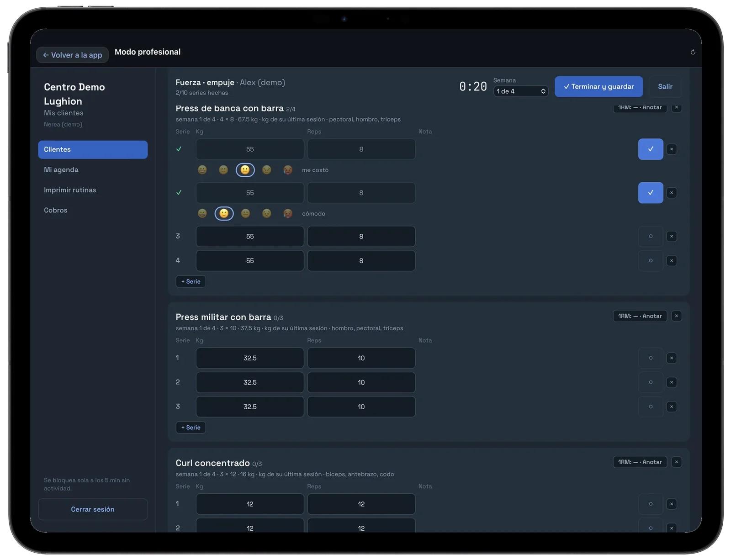
Task: Remove the Curl concentrado exercise
Action: click(677, 462)
